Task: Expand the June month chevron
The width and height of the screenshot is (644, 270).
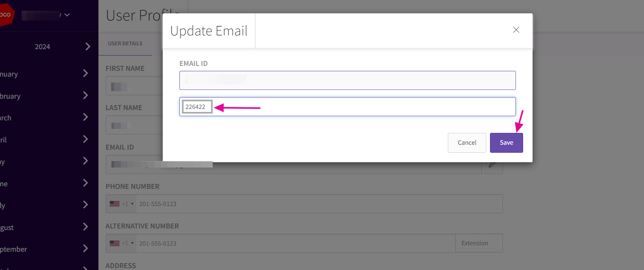Action: click(x=86, y=183)
